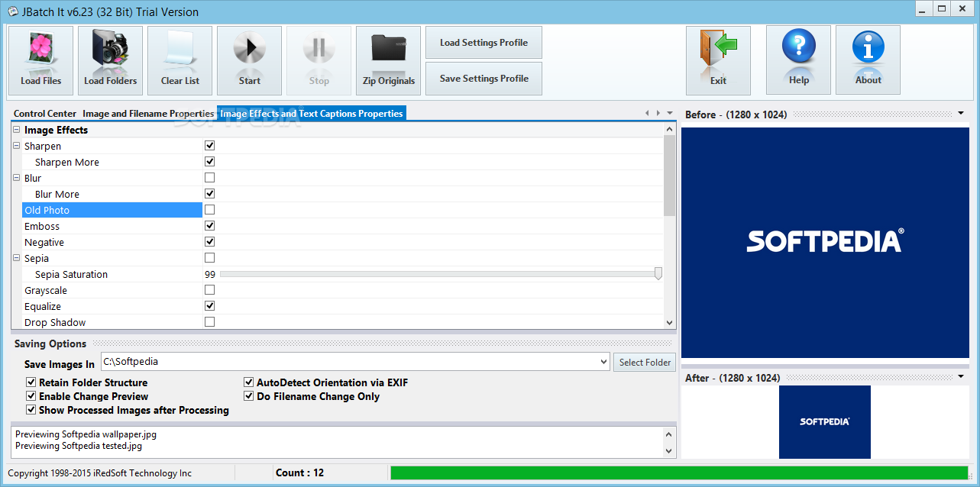
Task: Toggle Show Processed Images after Processing
Action: (31, 410)
